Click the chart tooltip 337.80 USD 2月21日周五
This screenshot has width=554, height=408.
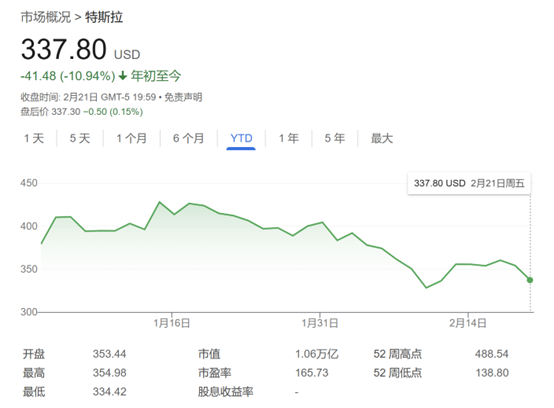pos(469,183)
